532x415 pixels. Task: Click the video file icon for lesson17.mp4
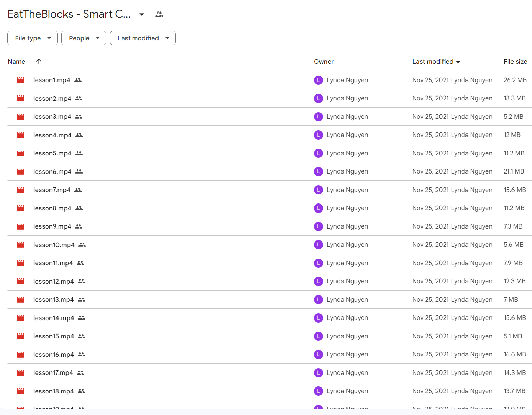pos(21,373)
